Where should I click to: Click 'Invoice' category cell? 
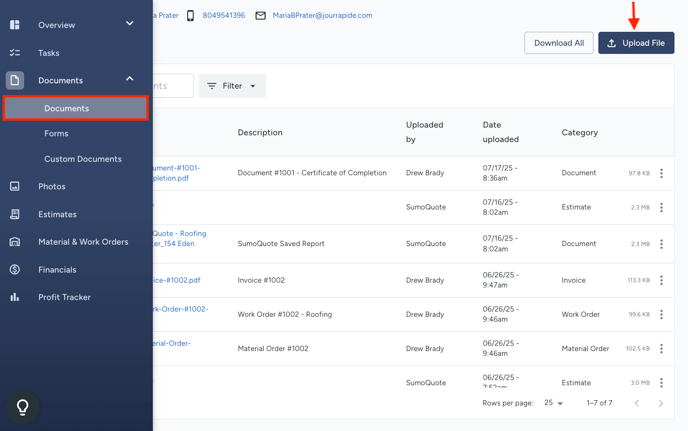click(573, 280)
